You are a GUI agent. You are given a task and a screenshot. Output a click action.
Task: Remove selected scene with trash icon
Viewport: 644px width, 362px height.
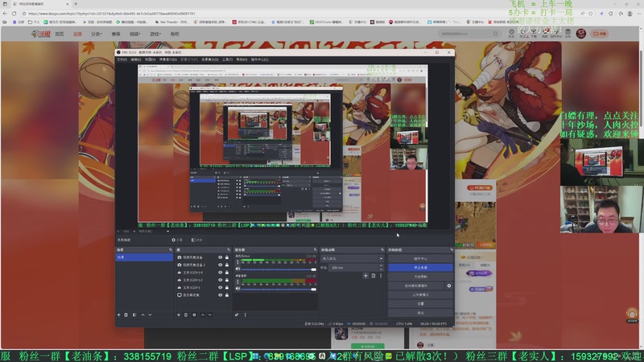coord(126,315)
